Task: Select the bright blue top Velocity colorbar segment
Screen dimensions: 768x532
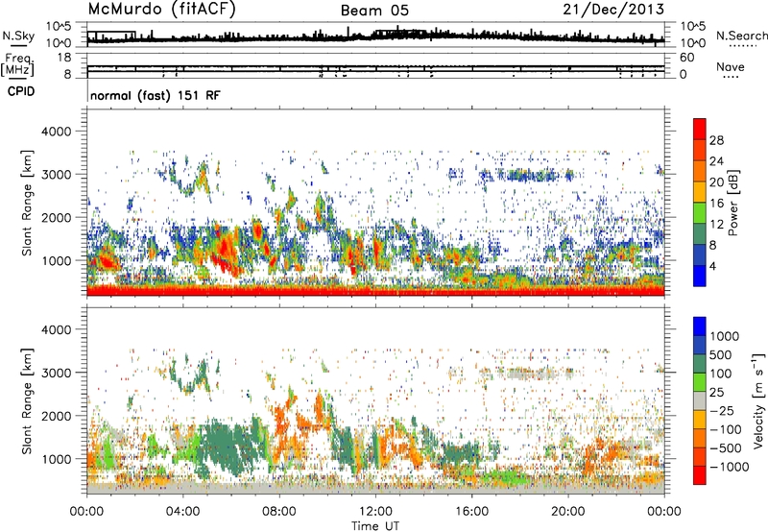Action: [700, 326]
